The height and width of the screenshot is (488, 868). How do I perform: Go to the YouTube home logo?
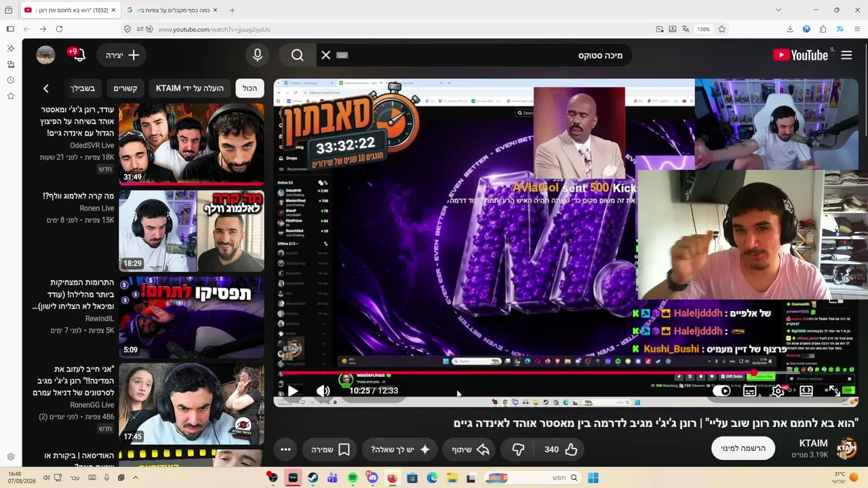(x=801, y=55)
